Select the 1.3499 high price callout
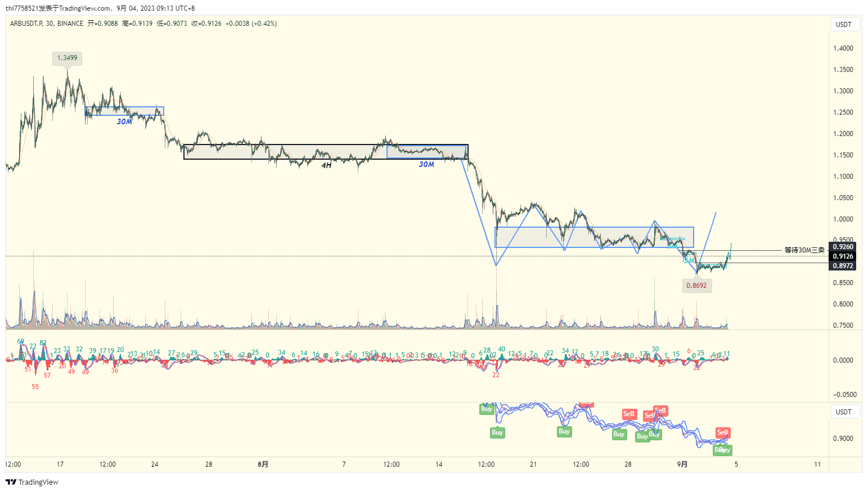 67,58
